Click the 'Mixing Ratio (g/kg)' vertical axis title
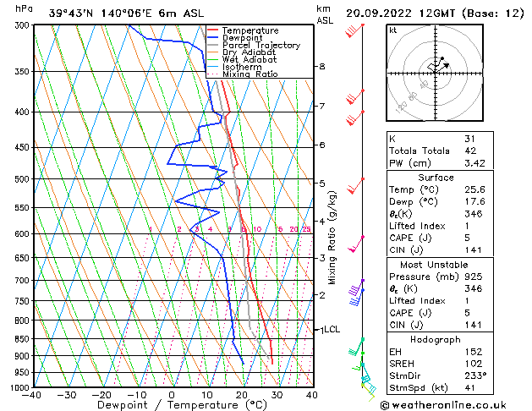This screenshot has width=532, height=411. click(332, 238)
